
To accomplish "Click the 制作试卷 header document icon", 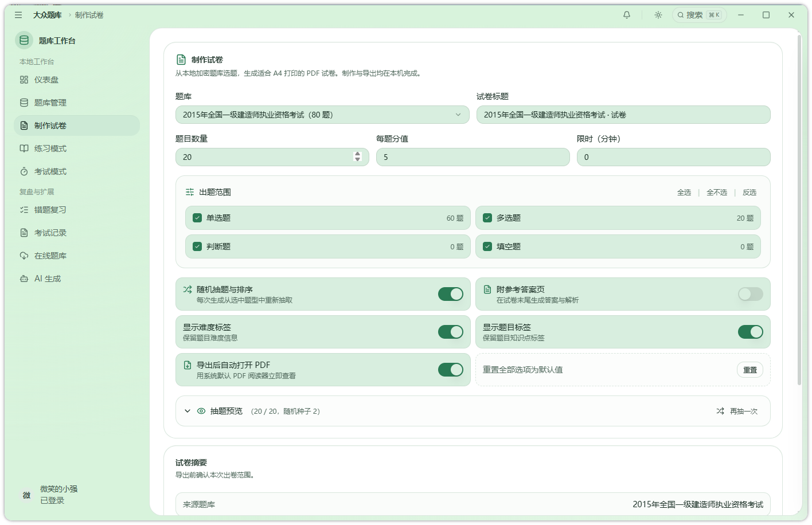I will tap(181, 60).
